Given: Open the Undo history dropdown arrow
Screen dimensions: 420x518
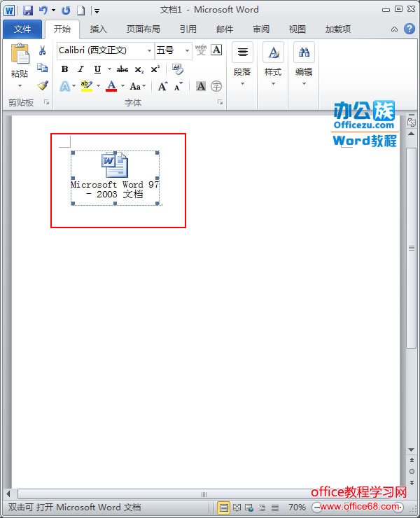Looking at the screenshot, I should [53, 10].
